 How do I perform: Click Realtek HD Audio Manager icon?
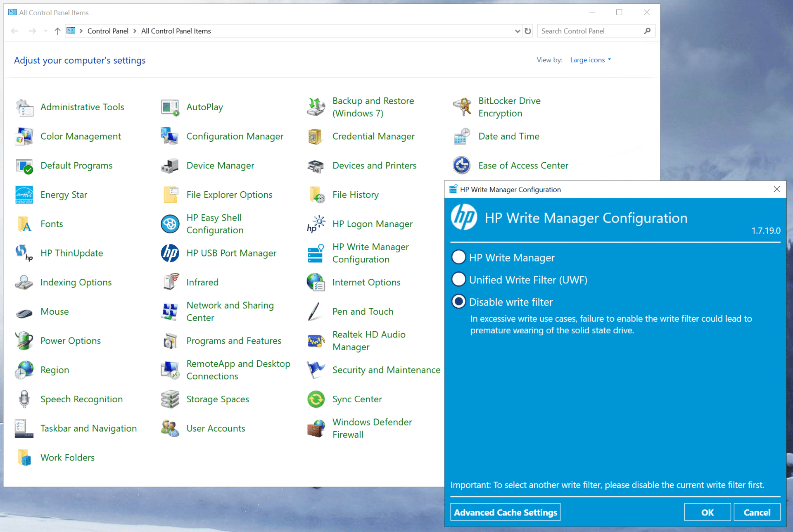tap(316, 341)
